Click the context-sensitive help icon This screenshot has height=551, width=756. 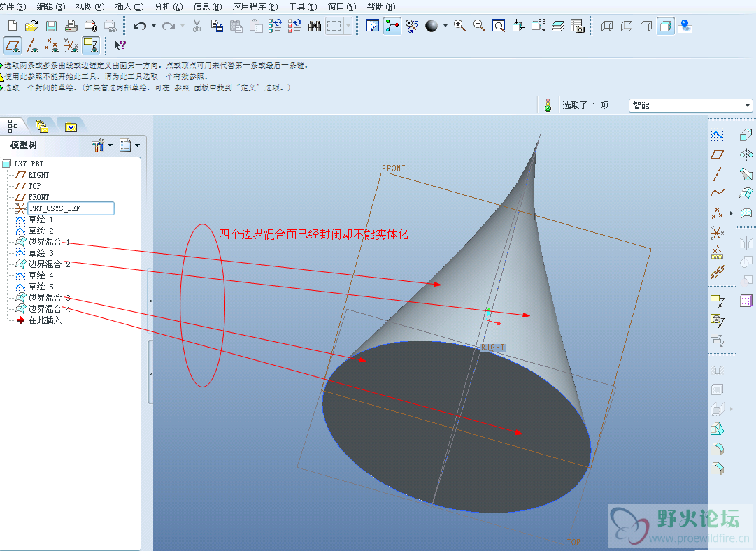click(120, 45)
